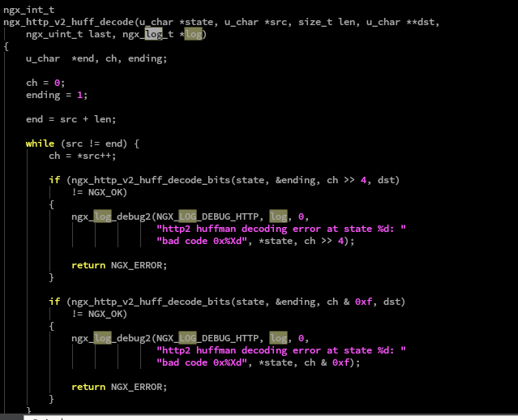
Task: Click the u_char *src parameter
Action: [x=255, y=22]
